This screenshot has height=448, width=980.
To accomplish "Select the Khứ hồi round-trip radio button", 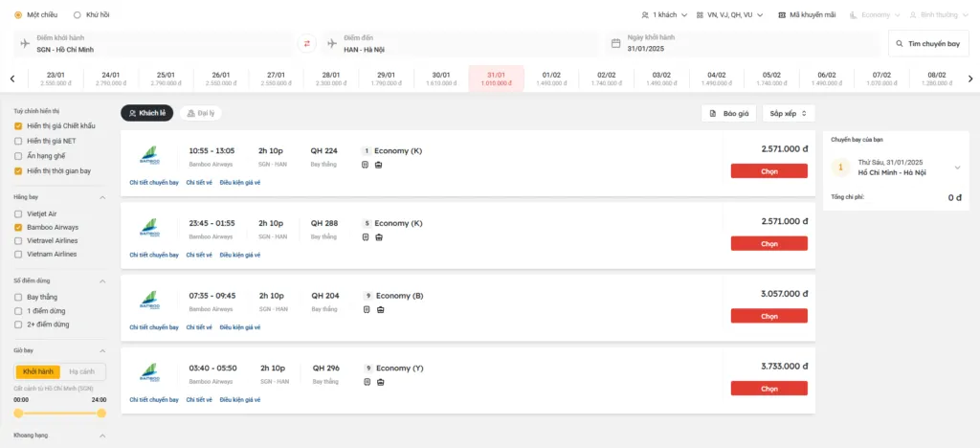I will [78, 15].
